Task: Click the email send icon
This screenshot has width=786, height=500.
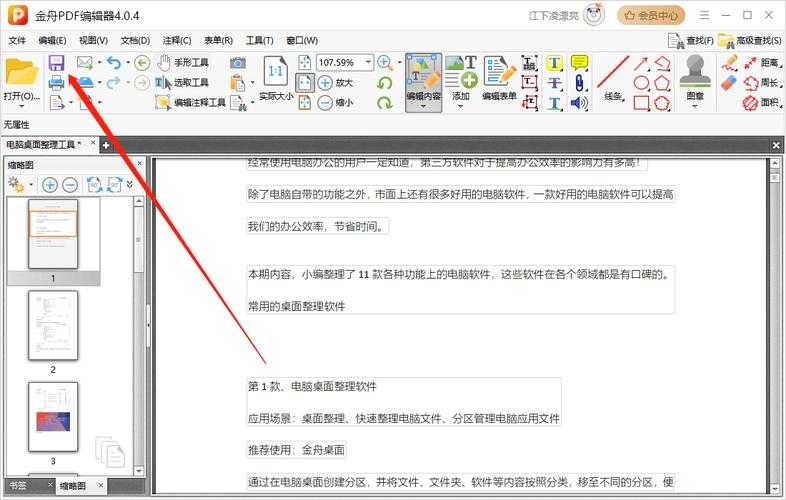Action: coord(85,63)
